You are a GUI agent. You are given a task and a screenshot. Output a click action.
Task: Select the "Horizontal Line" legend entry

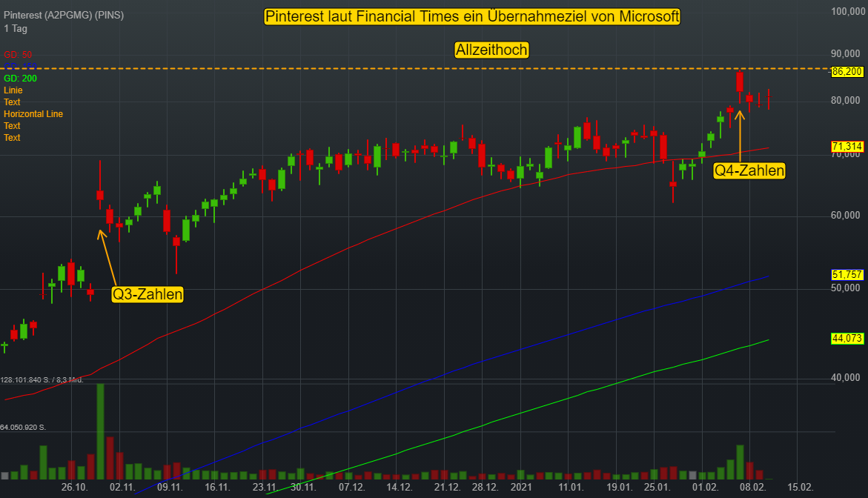[33, 114]
